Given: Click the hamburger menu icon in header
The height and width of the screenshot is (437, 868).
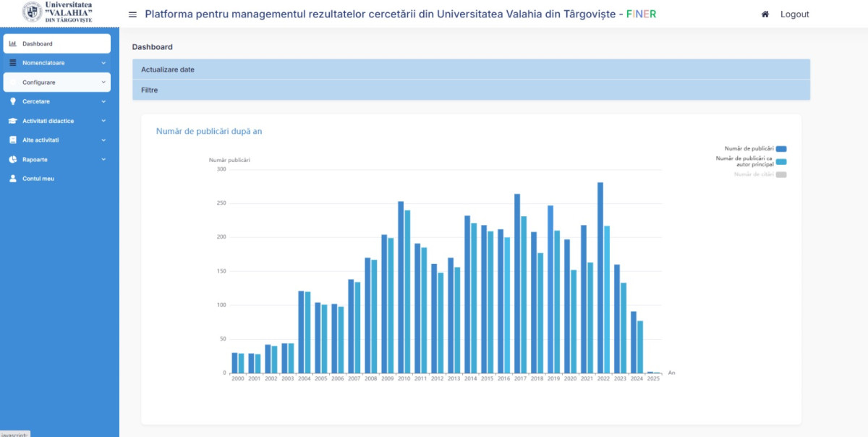Looking at the screenshot, I should [132, 14].
